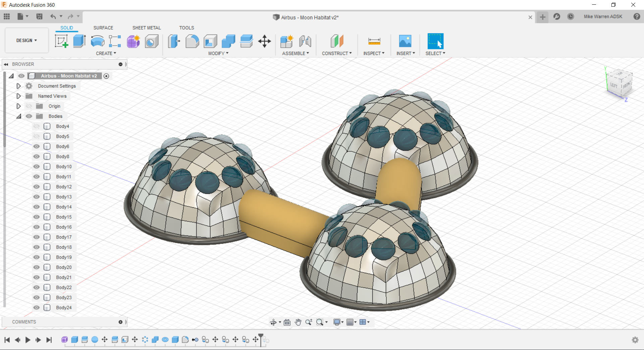Activate the root component radio button

pos(106,76)
